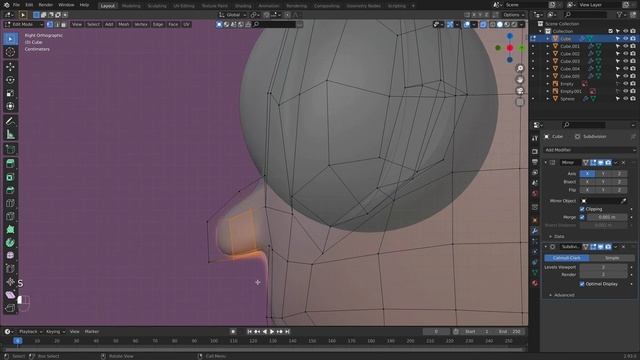Expand Cube.002 in the outliner
The height and width of the screenshot is (360, 640).
point(548,54)
